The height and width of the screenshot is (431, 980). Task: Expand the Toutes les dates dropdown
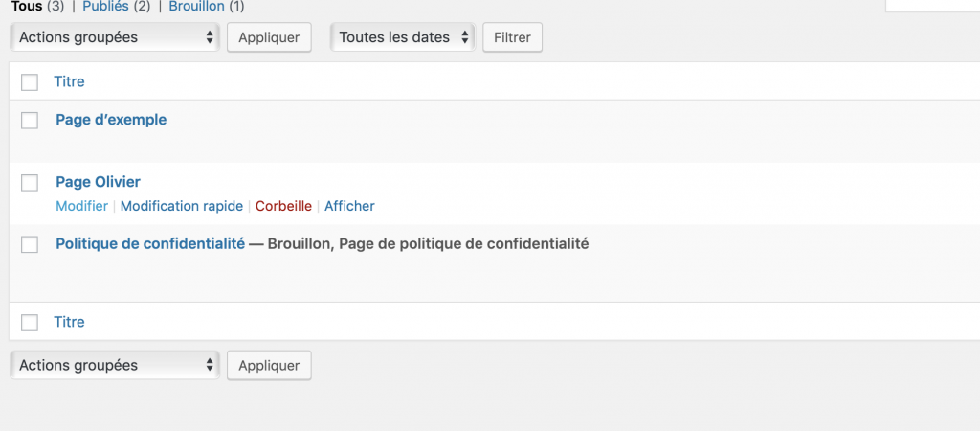(403, 37)
